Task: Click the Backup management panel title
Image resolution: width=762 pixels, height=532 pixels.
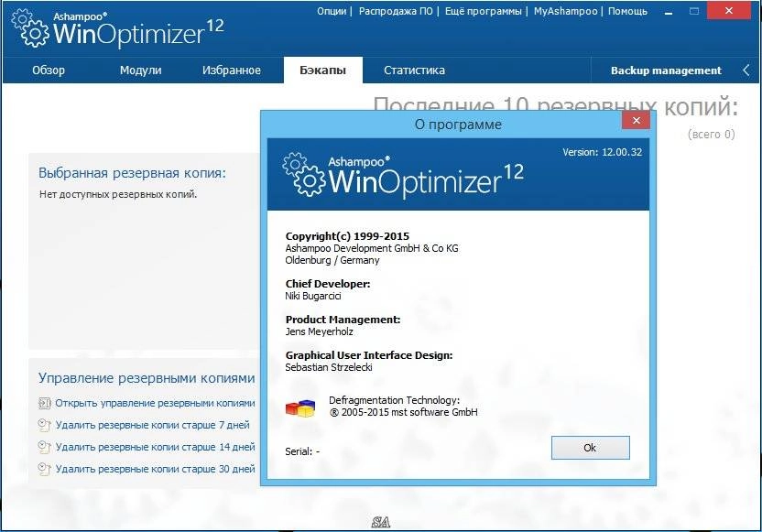Action: (666, 71)
